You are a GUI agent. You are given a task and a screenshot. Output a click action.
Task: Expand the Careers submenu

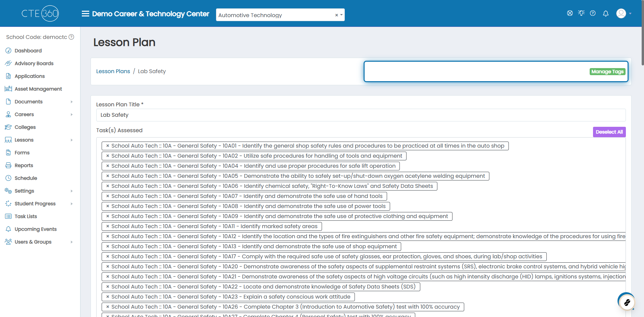(x=72, y=114)
